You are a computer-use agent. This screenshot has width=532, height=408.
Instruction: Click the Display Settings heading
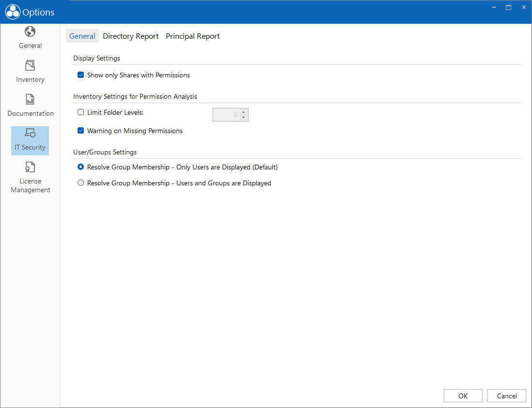tap(97, 58)
